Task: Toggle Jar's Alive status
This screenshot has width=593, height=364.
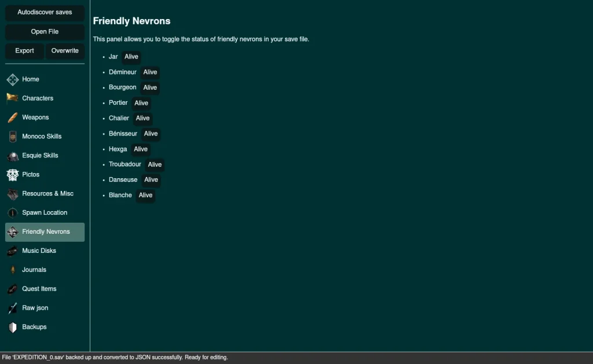Action: [x=131, y=57]
